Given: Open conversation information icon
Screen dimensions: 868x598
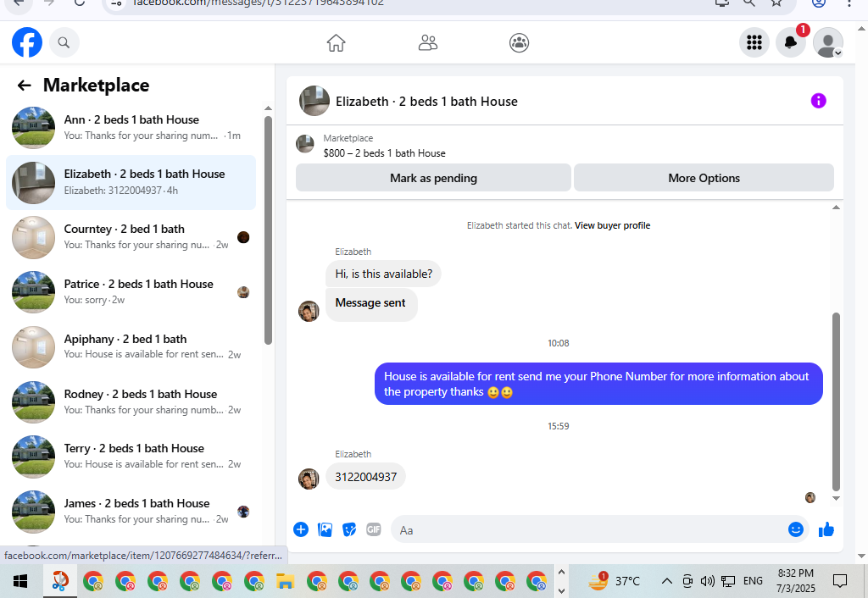Looking at the screenshot, I should (818, 101).
